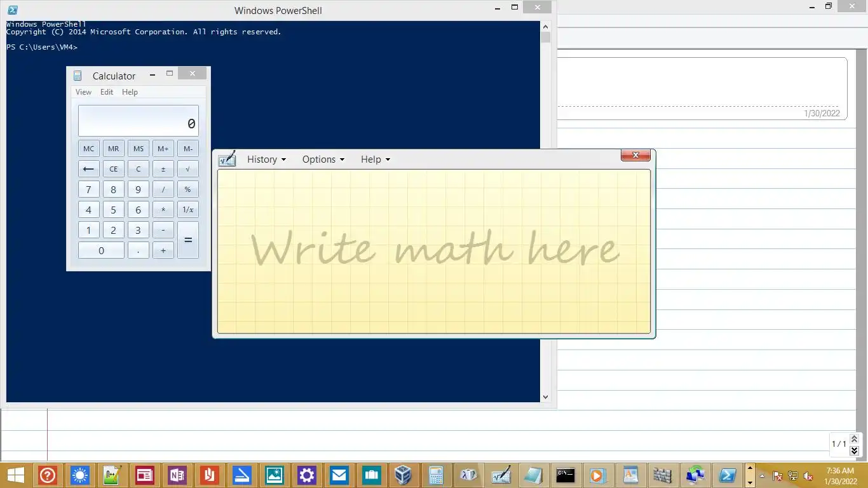
Task: Open the Photos app in the taskbar
Action: 275,475
